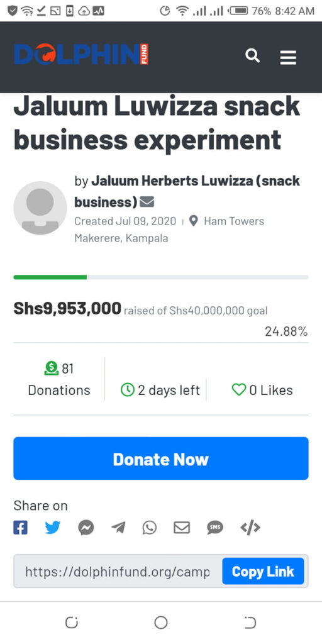
Task: Select the campaign URL field
Action: pyautogui.click(x=118, y=571)
